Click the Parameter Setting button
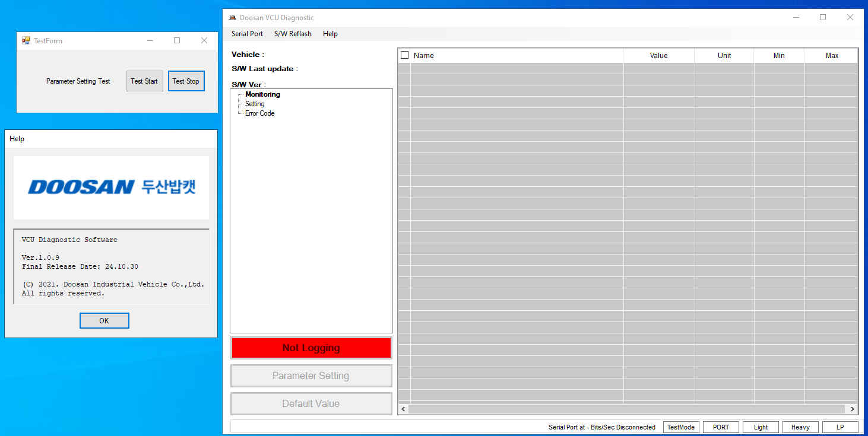Viewport: 868px width, 436px height. (311, 375)
